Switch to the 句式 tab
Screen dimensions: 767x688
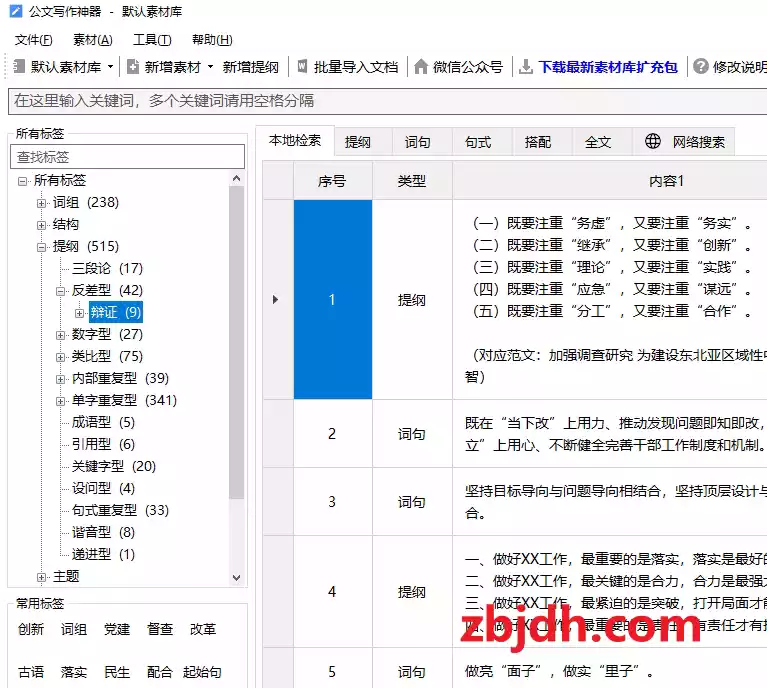pyautogui.click(x=478, y=142)
